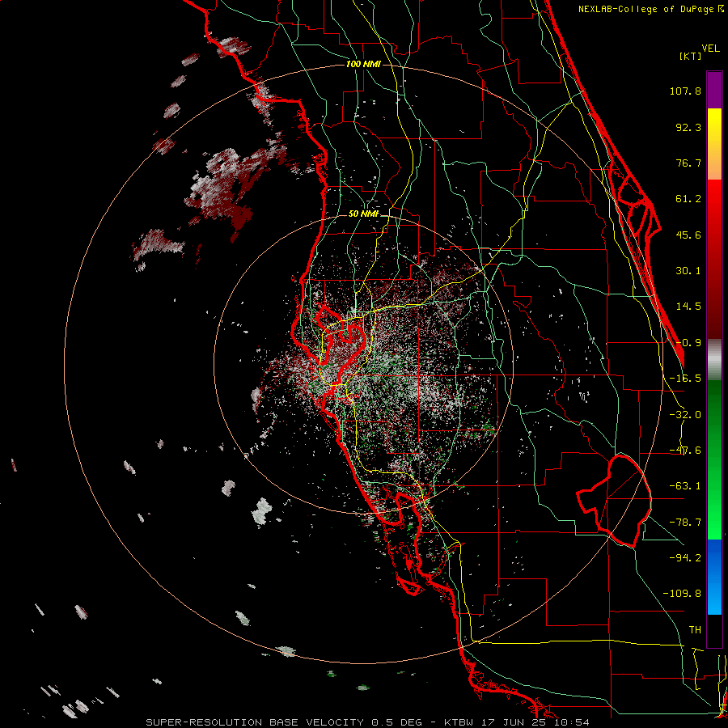Click the [KT] units label
Screen dimensions: 728x728
(x=691, y=56)
